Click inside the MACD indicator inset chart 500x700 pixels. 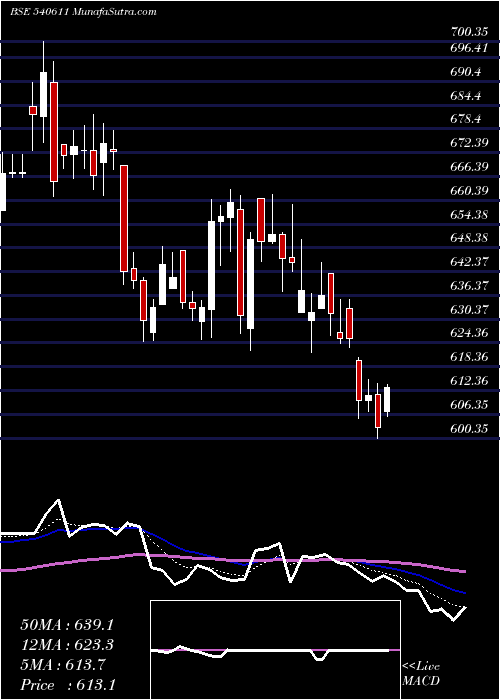(x=275, y=650)
